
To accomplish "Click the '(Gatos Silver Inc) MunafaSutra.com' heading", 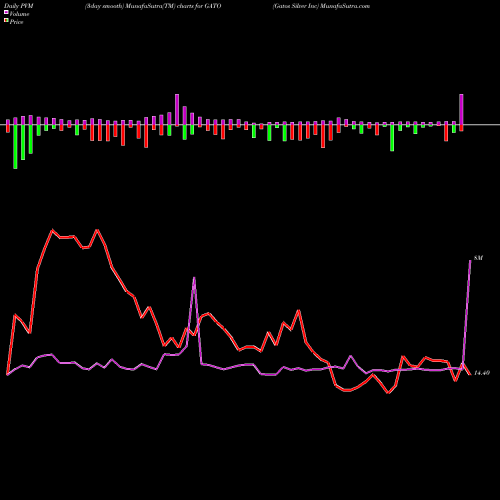I will coord(321,6).
